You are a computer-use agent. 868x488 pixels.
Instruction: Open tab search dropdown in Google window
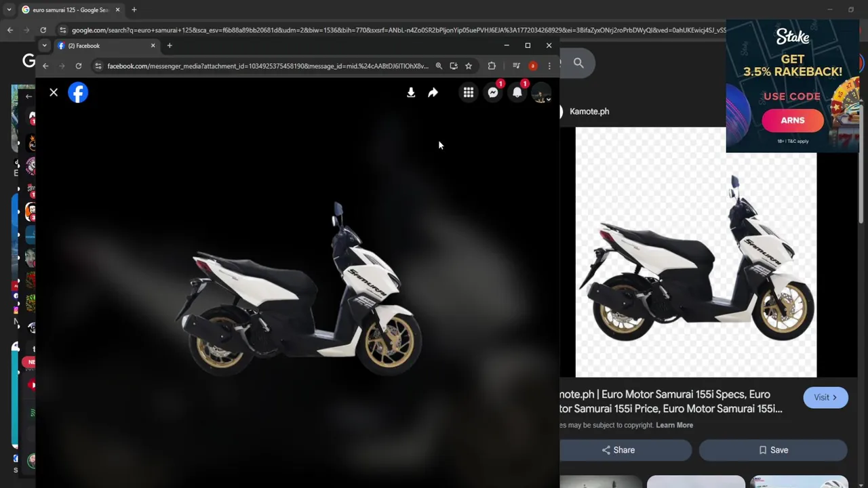[9, 9]
